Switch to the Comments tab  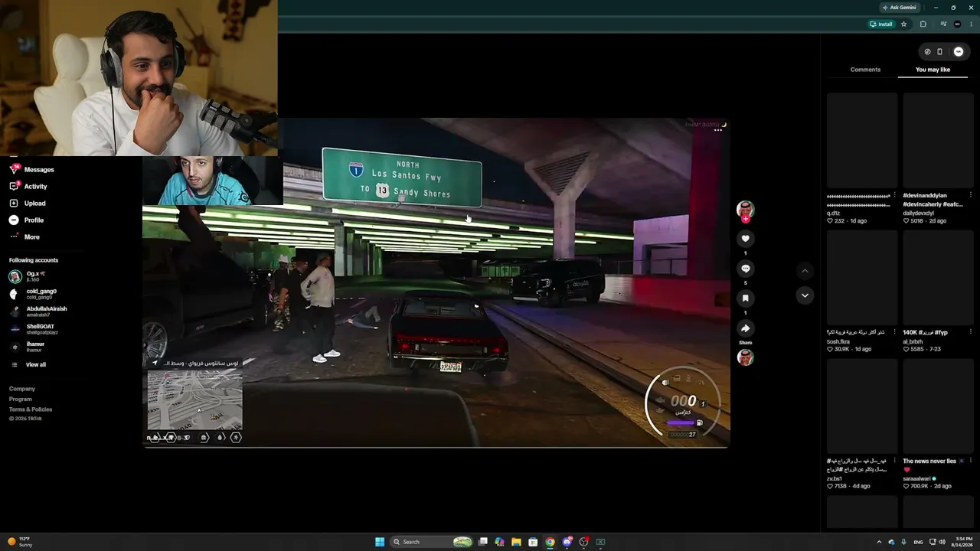point(865,70)
